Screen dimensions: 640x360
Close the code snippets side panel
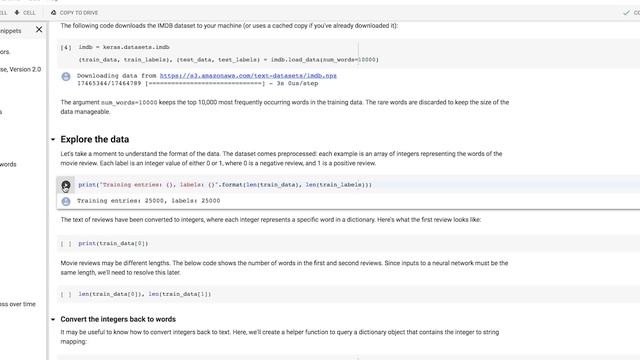point(39,29)
